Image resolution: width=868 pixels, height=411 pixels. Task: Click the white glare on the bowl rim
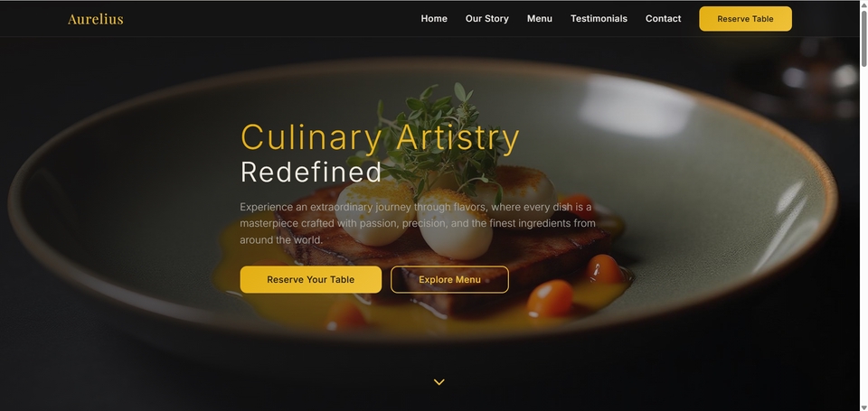[637, 107]
